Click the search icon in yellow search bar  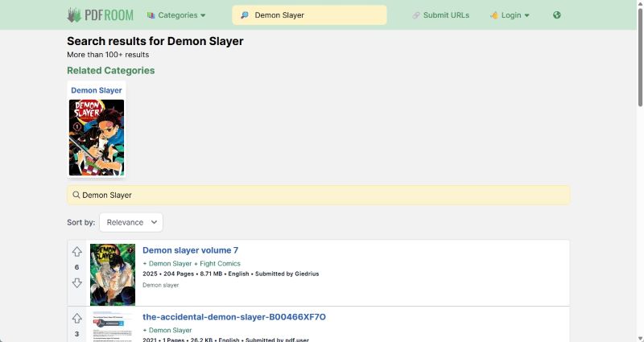76,195
